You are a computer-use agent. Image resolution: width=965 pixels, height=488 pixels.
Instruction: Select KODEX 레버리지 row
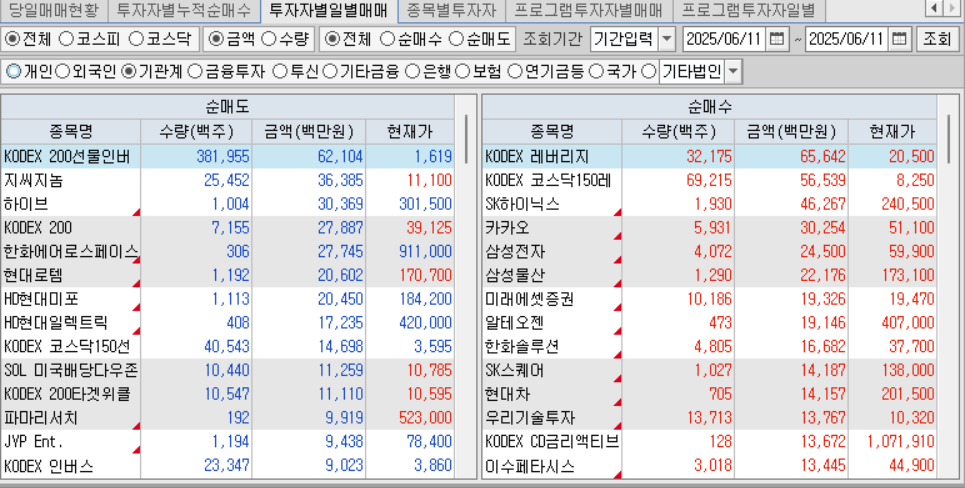[709, 156]
